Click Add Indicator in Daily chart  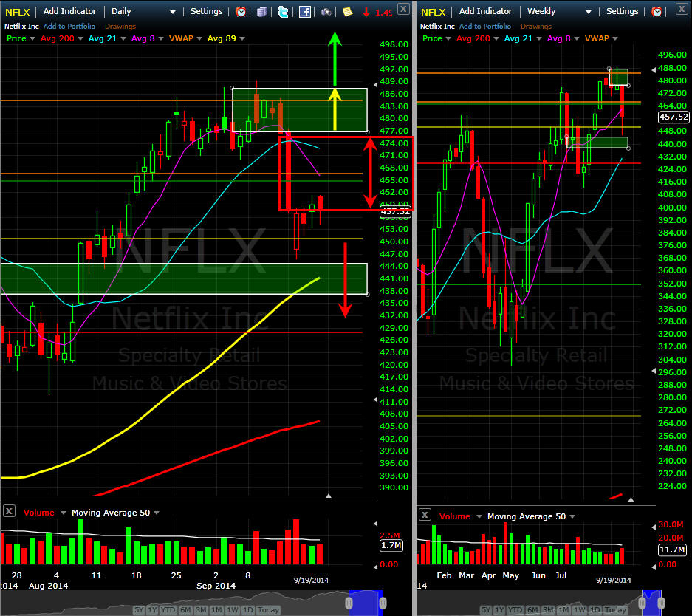[x=69, y=12]
